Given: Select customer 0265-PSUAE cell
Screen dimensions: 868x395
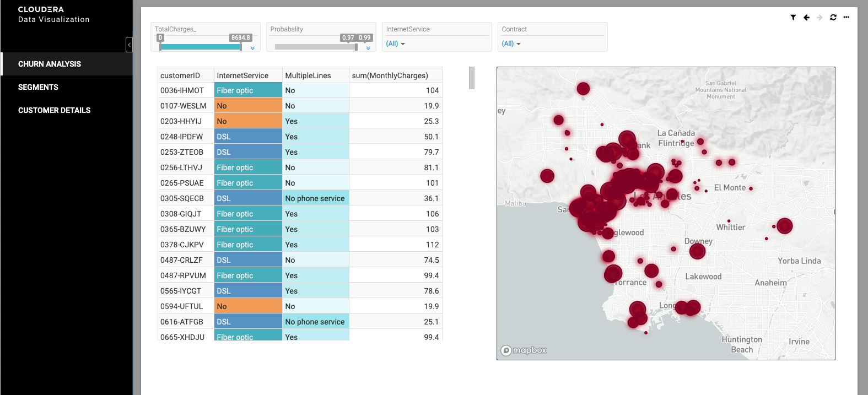Looking at the screenshot, I should (186, 183).
